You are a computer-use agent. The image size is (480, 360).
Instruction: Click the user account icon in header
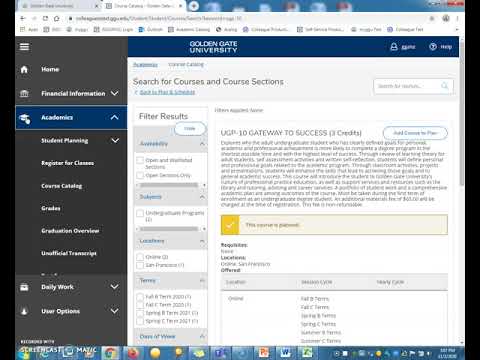(394, 47)
